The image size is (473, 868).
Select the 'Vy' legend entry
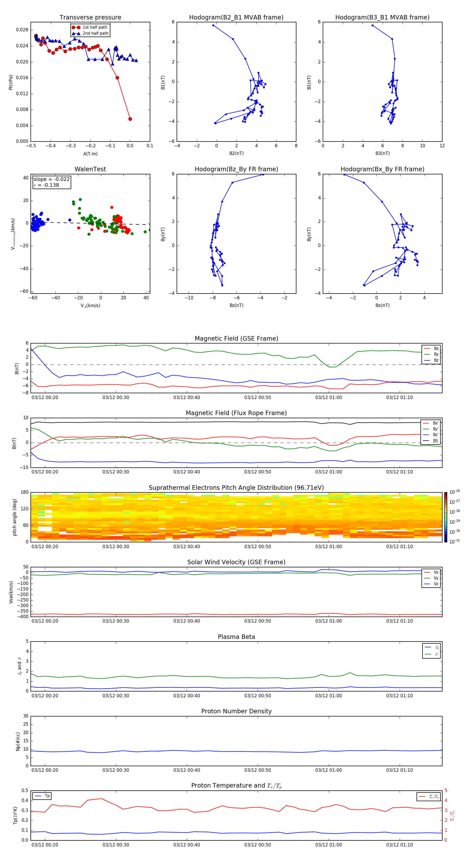[x=431, y=578]
